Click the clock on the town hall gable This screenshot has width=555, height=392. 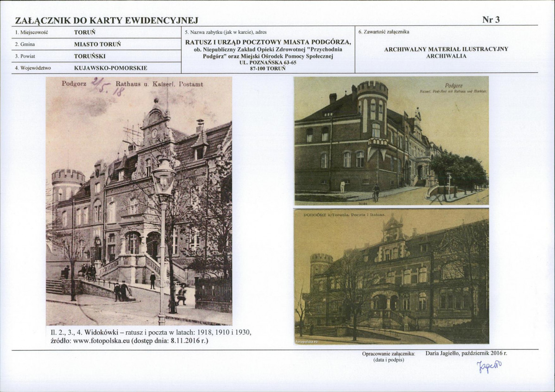pyautogui.click(x=154, y=133)
